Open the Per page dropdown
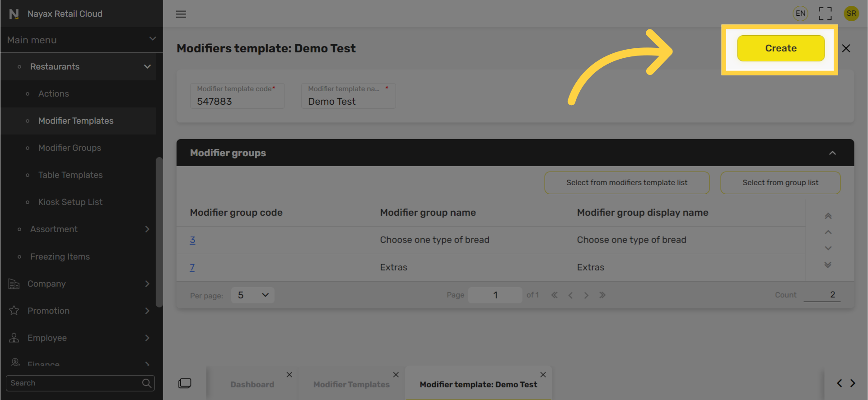The image size is (868, 400). tap(252, 295)
